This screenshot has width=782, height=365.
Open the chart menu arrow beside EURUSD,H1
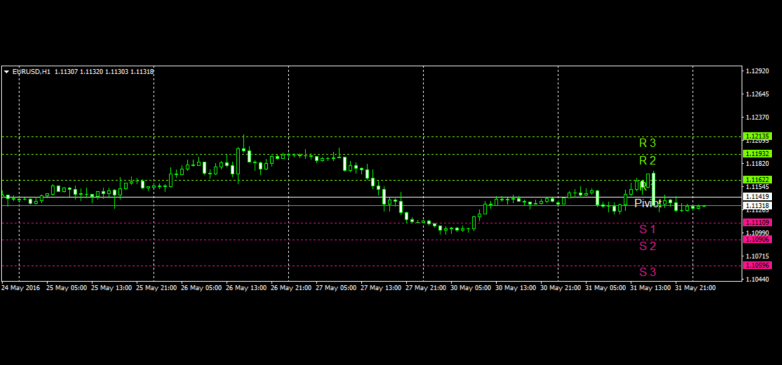6,72
